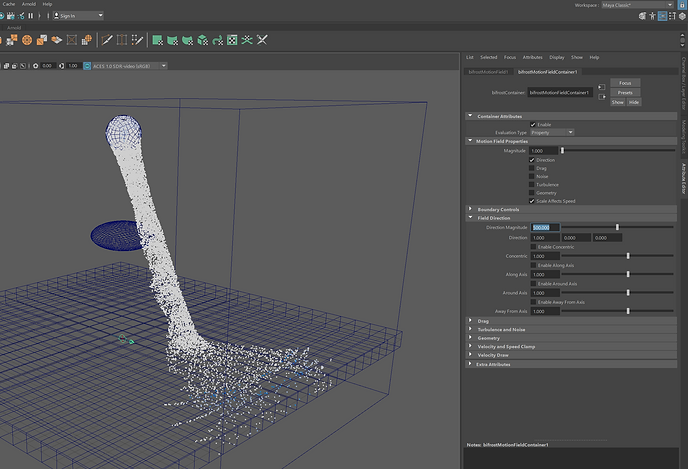Click the green cube checker shelf icon

point(202,40)
